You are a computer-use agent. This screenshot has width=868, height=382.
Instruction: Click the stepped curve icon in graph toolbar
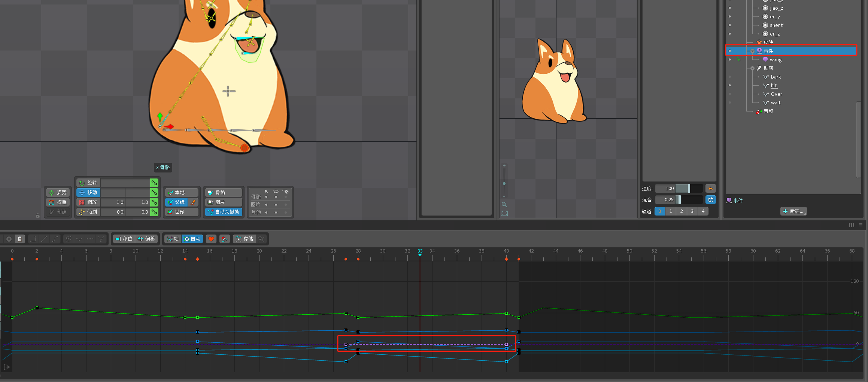click(33, 239)
